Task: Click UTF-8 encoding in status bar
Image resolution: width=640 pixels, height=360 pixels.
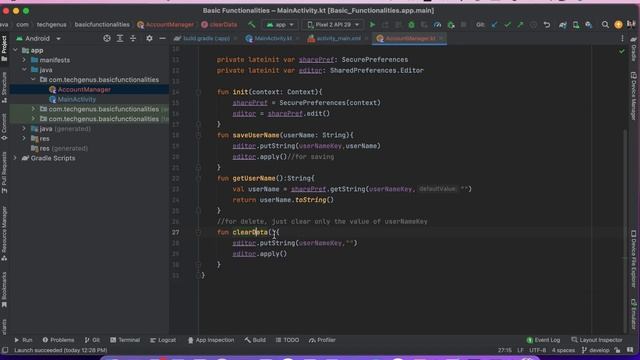Action: point(538,350)
